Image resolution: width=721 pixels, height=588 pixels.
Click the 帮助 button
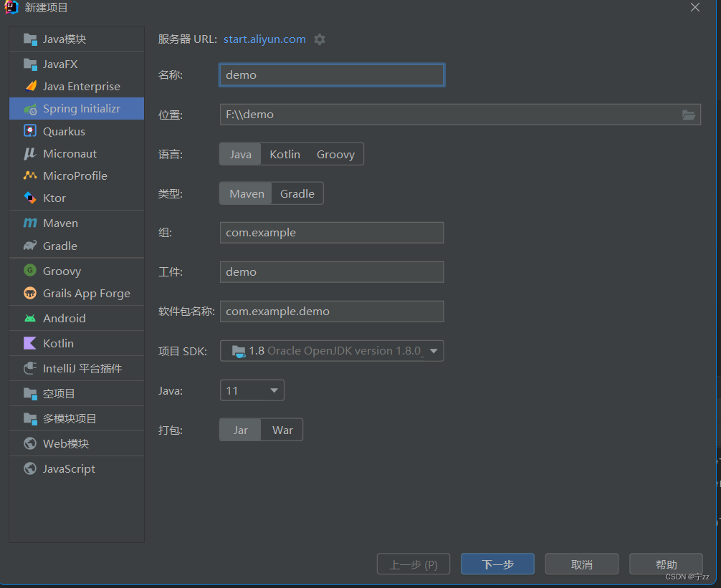click(666, 564)
